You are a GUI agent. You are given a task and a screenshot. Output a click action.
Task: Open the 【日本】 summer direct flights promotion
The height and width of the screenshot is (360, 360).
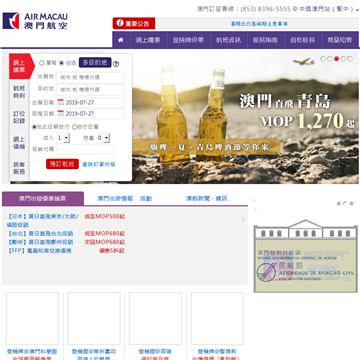pyautogui.click(x=43, y=220)
